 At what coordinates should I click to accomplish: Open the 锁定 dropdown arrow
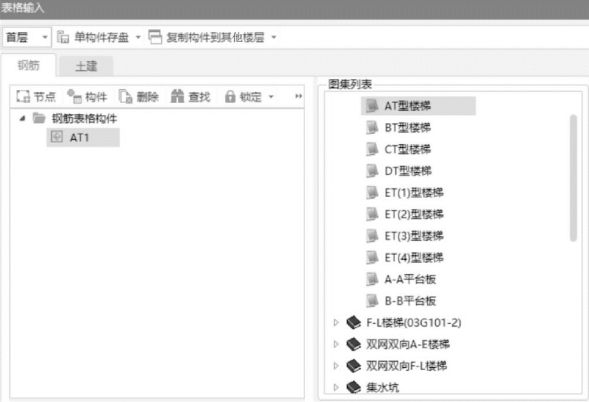coord(271,97)
